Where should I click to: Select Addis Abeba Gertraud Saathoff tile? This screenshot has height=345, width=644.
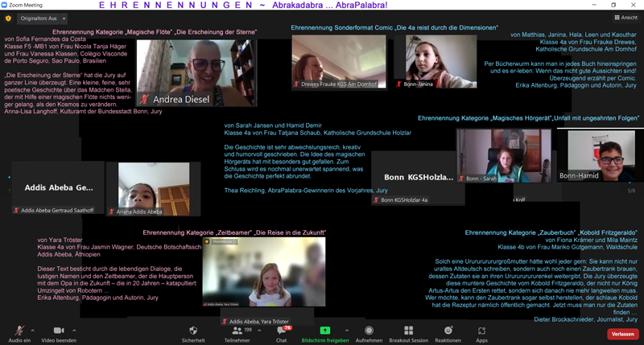(58, 188)
